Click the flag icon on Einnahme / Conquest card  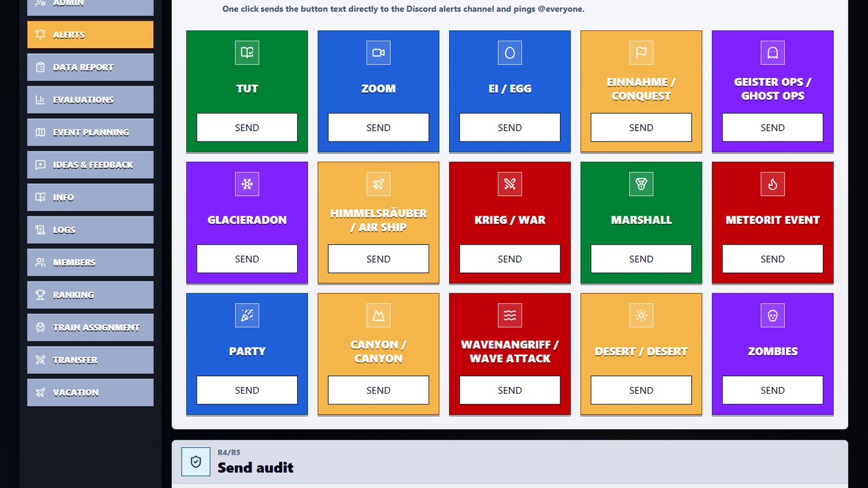pyautogui.click(x=641, y=53)
